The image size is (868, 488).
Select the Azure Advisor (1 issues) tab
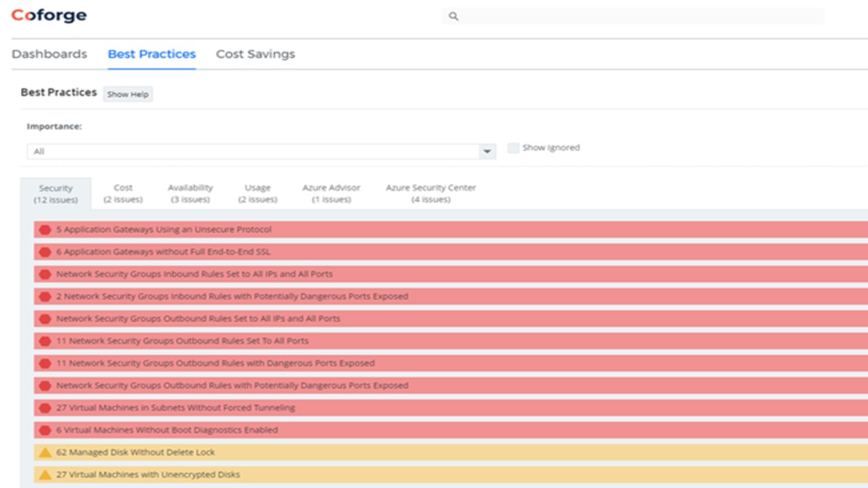coord(331,193)
